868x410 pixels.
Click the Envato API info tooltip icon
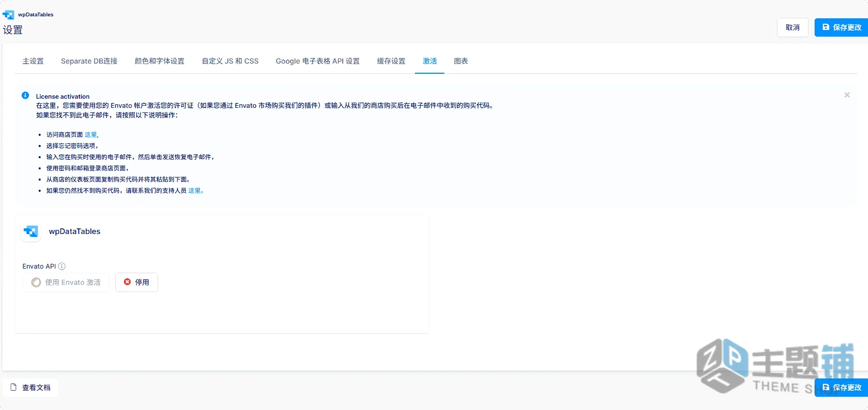click(x=62, y=266)
